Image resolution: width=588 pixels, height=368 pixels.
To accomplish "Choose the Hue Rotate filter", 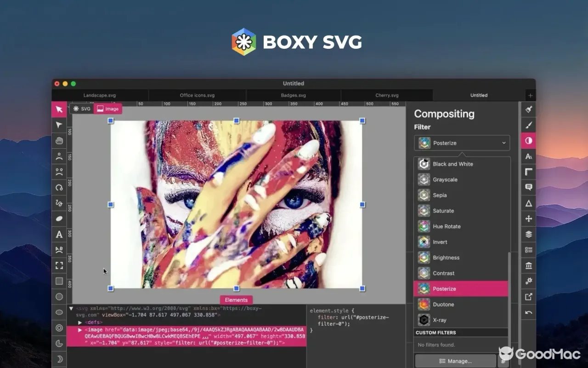I will click(x=462, y=226).
